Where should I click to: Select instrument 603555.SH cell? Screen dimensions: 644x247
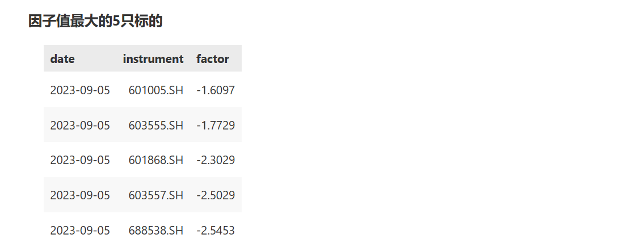tap(155, 125)
